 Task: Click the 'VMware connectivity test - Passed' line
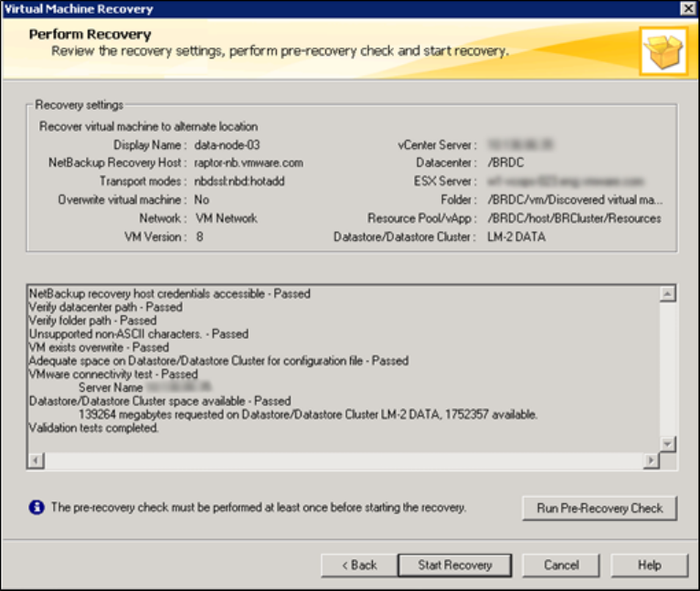click(113, 375)
